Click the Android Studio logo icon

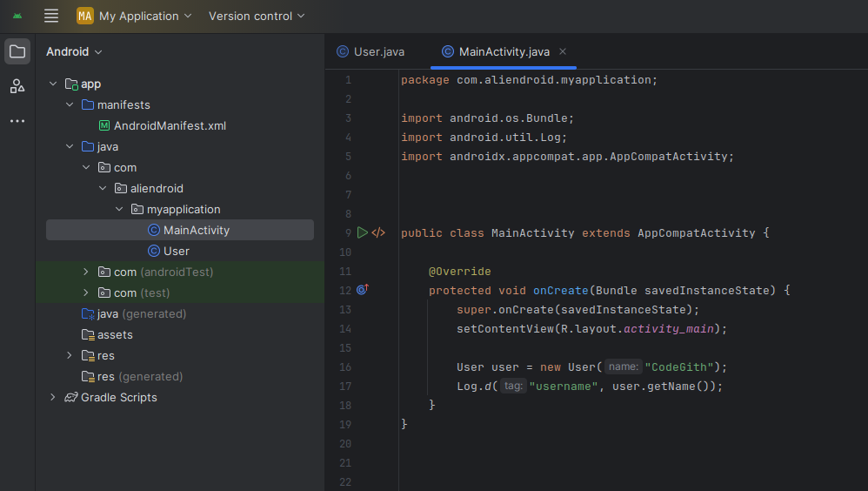point(17,16)
